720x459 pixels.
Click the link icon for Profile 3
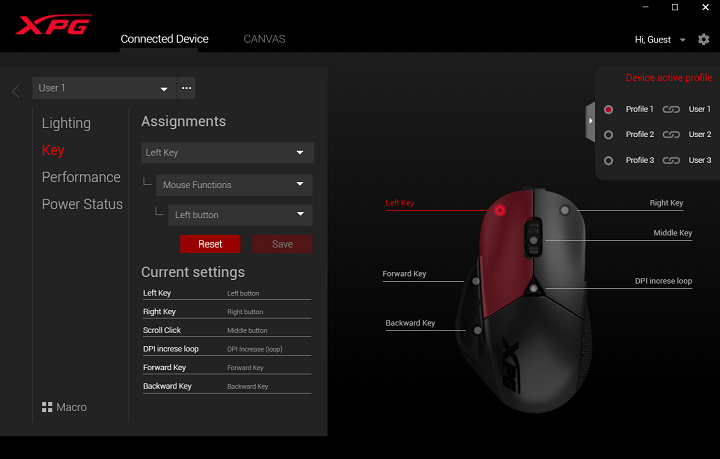pyautogui.click(x=671, y=160)
